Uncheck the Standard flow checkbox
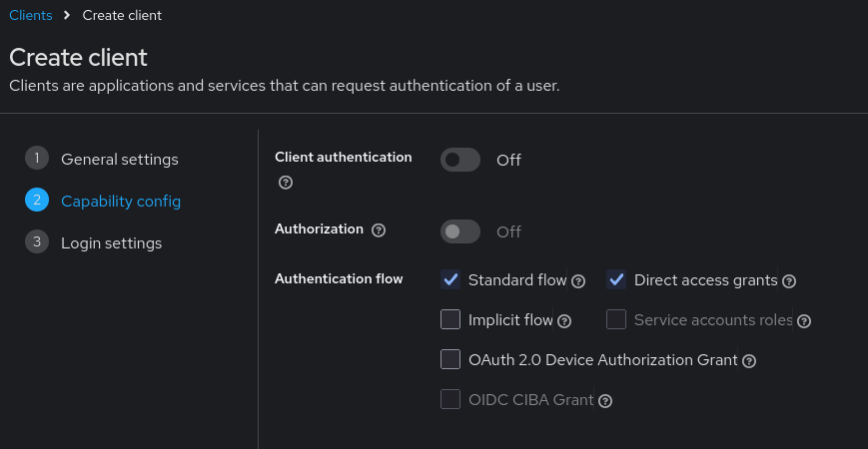 [450, 280]
